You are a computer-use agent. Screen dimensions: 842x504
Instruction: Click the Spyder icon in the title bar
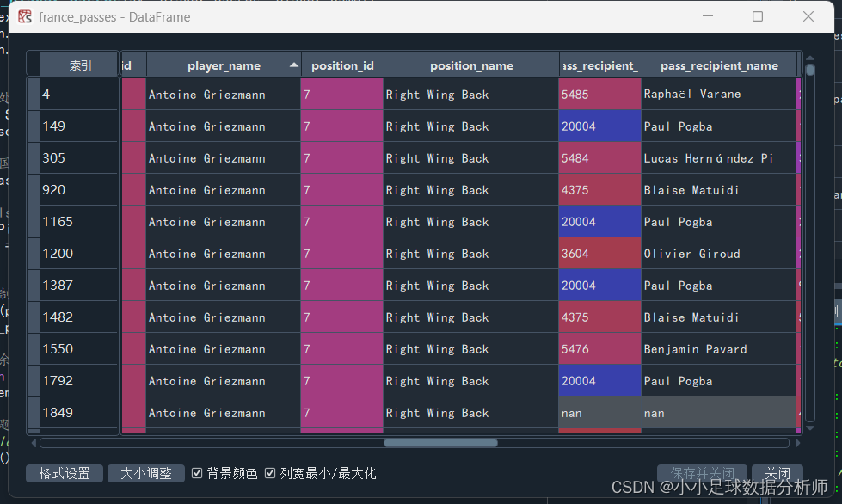(x=25, y=16)
